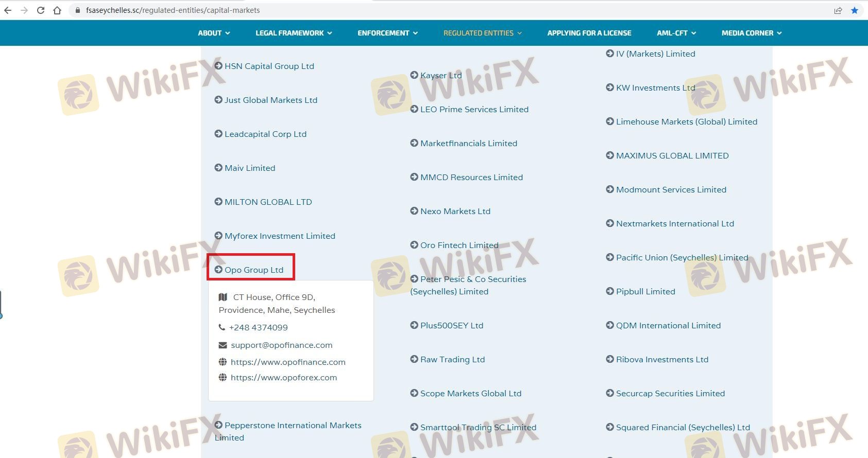Click arrow icon beside KW Investments Ltd
868x458 pixels.
tap(610, 87)
